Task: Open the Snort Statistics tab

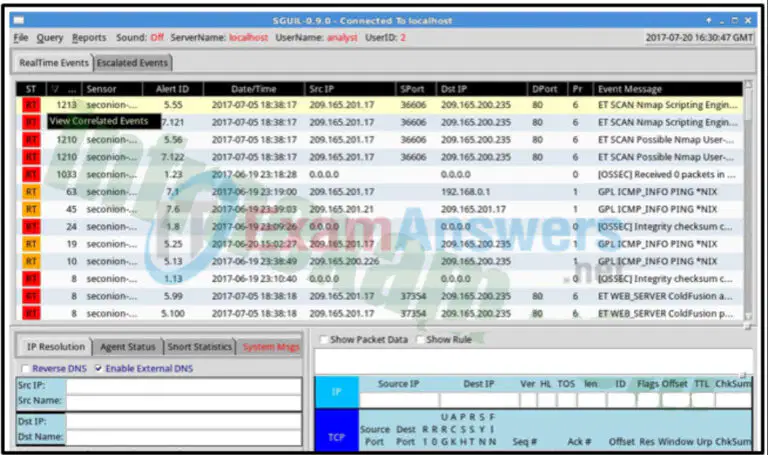Action: click(x=199, y=347)
